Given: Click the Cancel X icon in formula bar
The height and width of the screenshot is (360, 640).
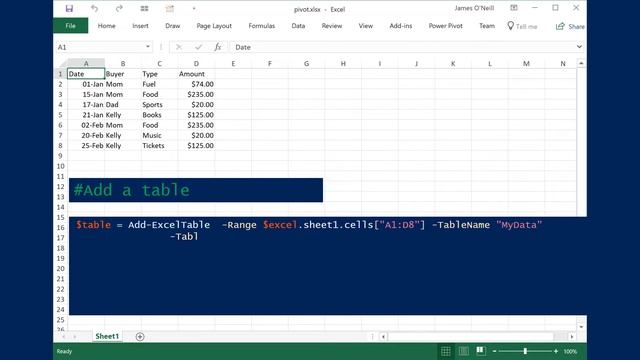Looking at the screenshot, I should pos(179,47).
